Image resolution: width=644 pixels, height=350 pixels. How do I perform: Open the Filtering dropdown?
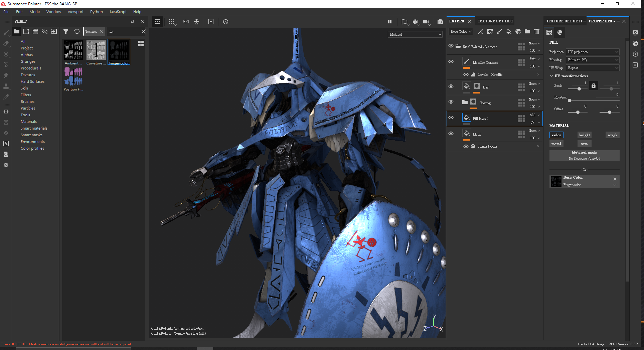tap(593, 60)
